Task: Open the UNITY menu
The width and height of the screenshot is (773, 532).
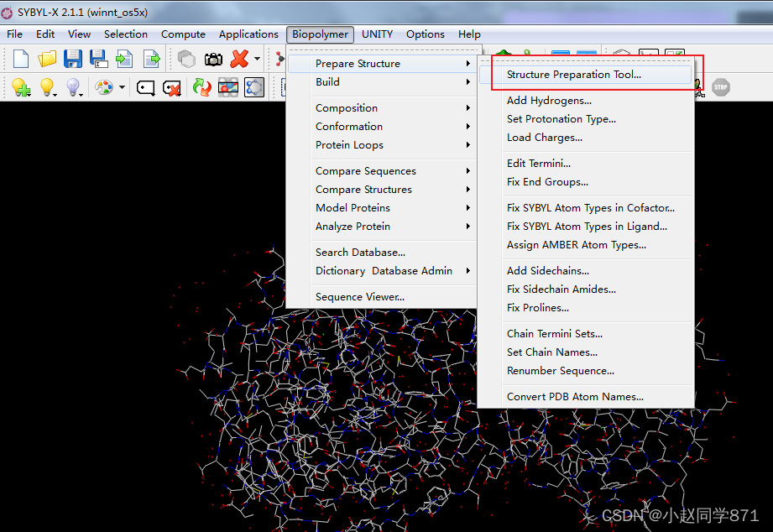Action: [377, 34]
